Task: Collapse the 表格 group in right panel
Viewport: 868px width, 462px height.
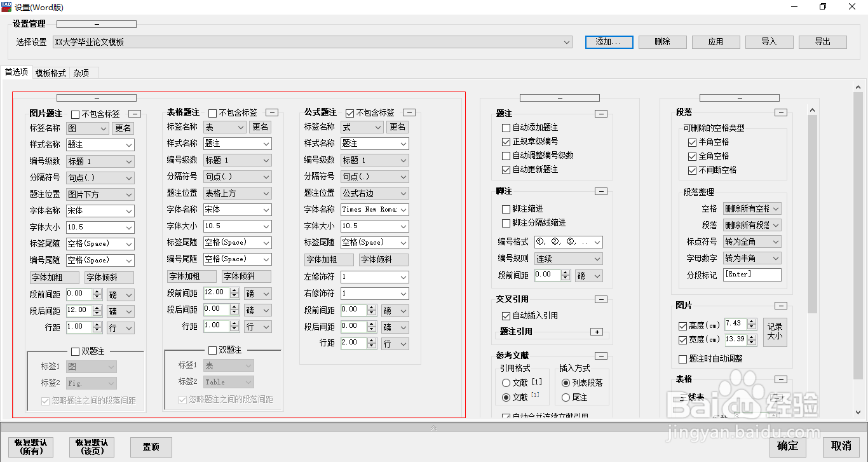Action: click(x=781, y=379)
